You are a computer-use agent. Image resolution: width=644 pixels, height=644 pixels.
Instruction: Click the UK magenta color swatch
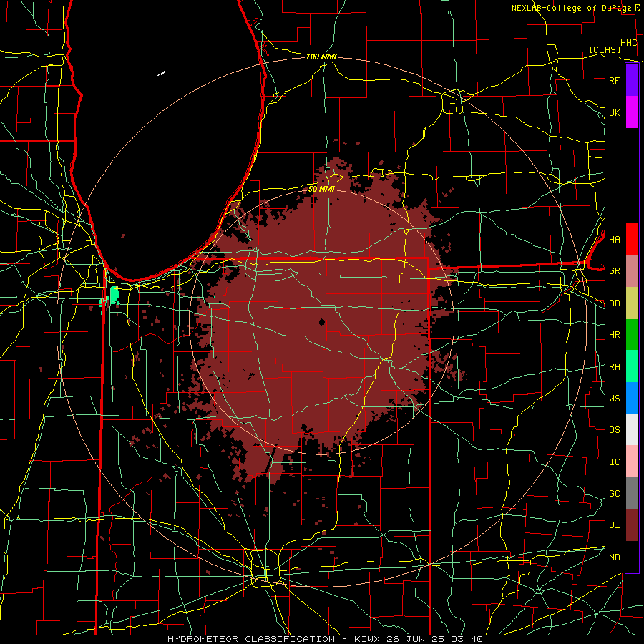pos(632,112)
